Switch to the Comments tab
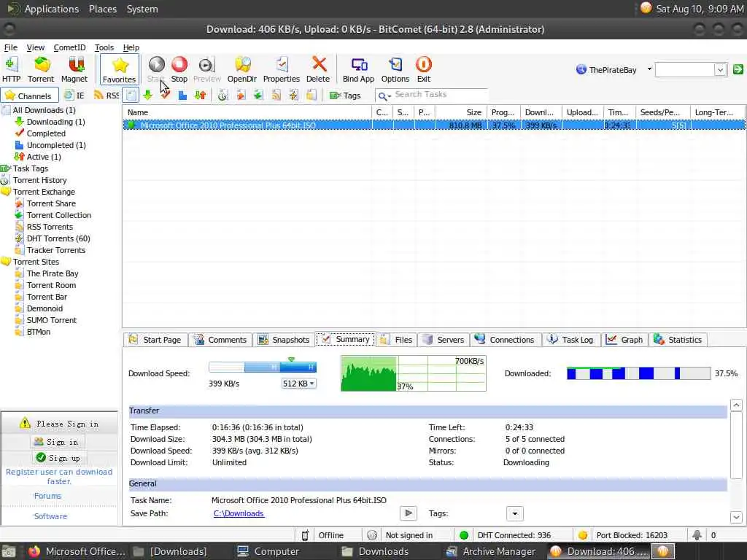747x560 pixels. pos(220,340)
